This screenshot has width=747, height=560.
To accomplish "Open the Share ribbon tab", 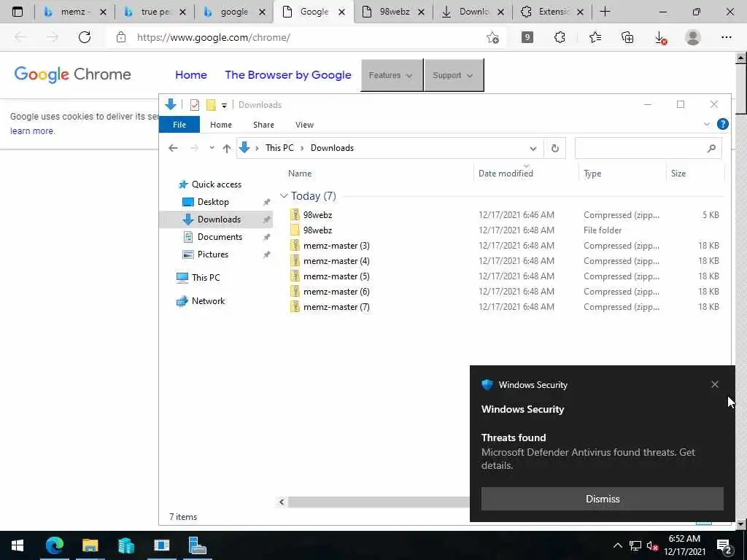I will click(x=263, y=125).
